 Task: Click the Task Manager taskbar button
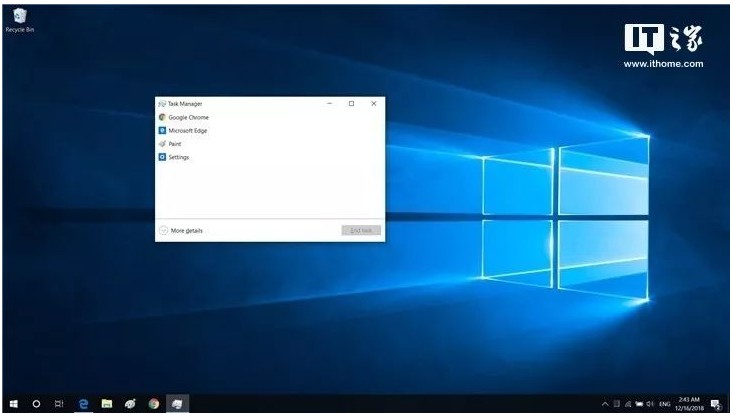[177, 404]
